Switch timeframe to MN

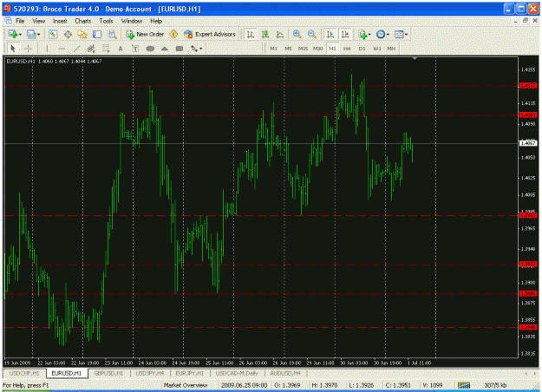tap(391, 49)
